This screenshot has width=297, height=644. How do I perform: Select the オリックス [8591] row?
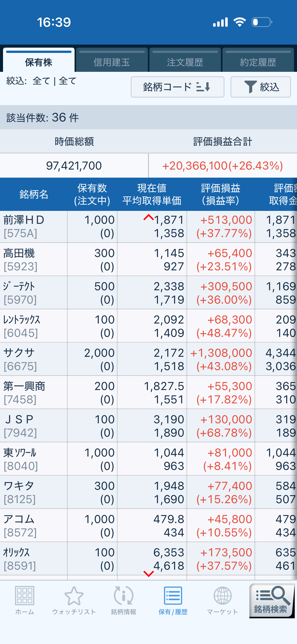[x=148, y=559]
